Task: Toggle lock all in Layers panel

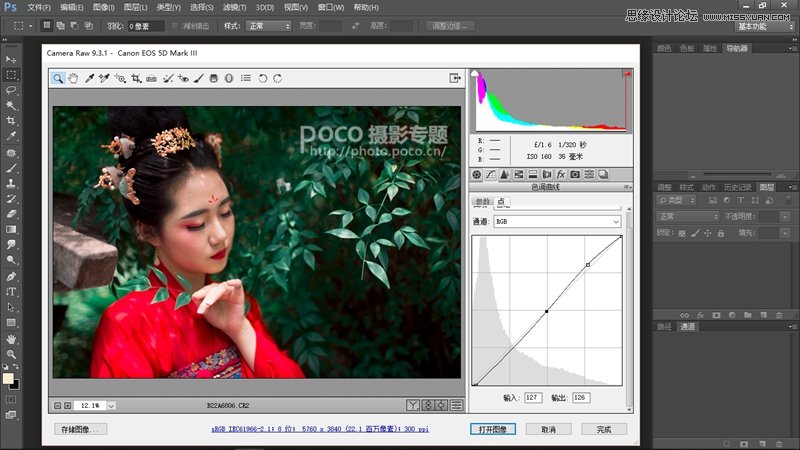Action: tap(721, 233)
